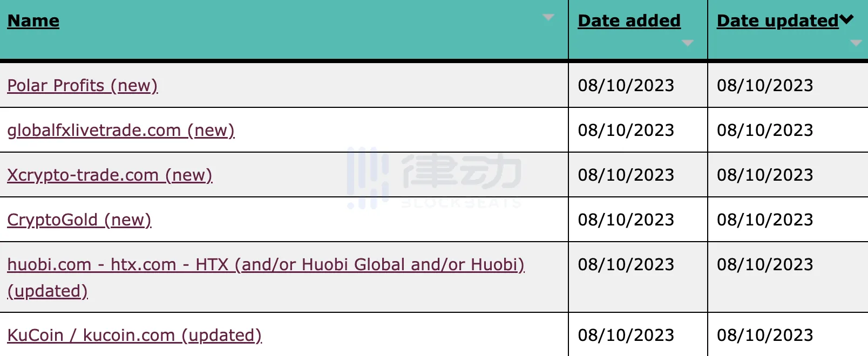
Task: Expand the Date updated filter triangle
Action: pos(856,43)
